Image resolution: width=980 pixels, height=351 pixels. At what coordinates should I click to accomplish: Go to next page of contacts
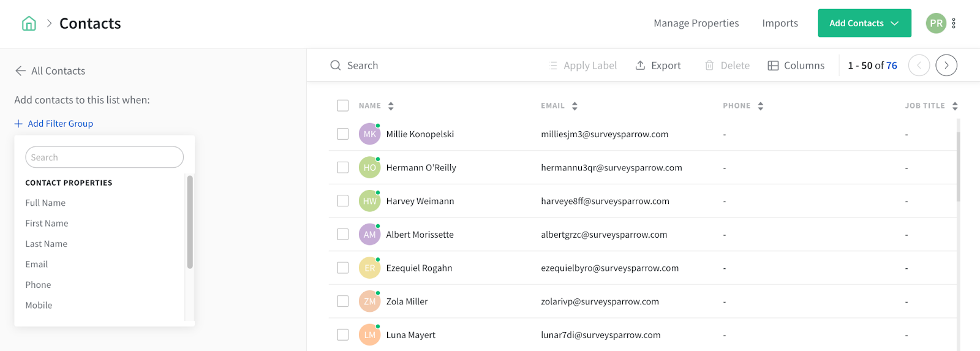946,66
